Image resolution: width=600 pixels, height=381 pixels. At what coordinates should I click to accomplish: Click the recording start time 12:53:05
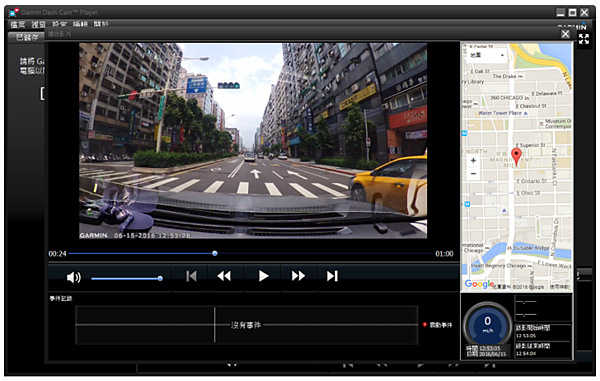click(526, 336)
